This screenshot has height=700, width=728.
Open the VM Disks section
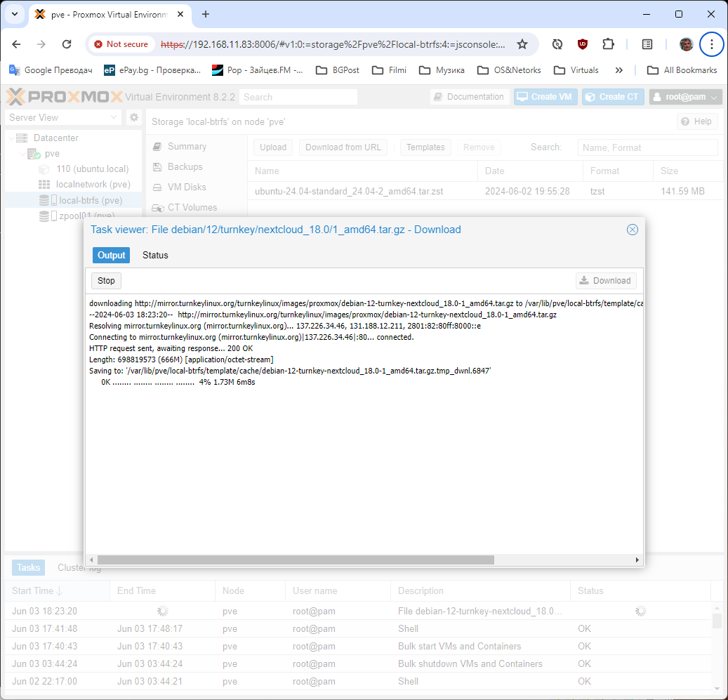pyautogui.click(x=187, y=187)
